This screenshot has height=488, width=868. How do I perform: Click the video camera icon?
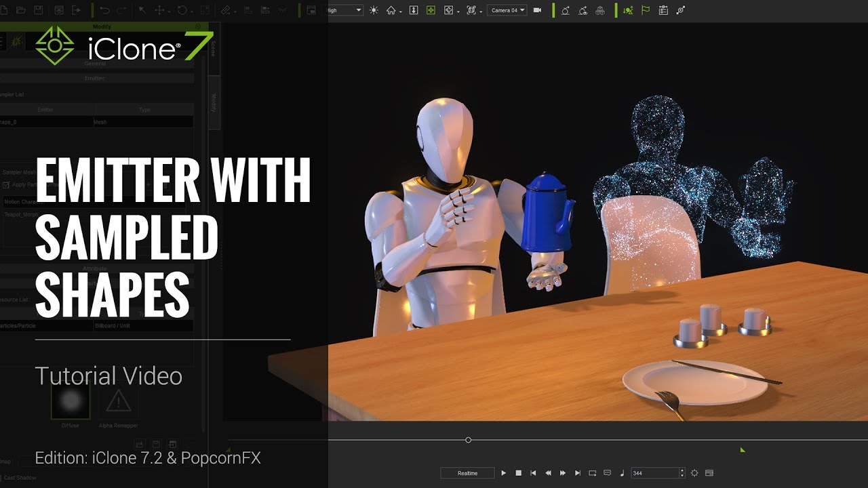click(538, 10)
